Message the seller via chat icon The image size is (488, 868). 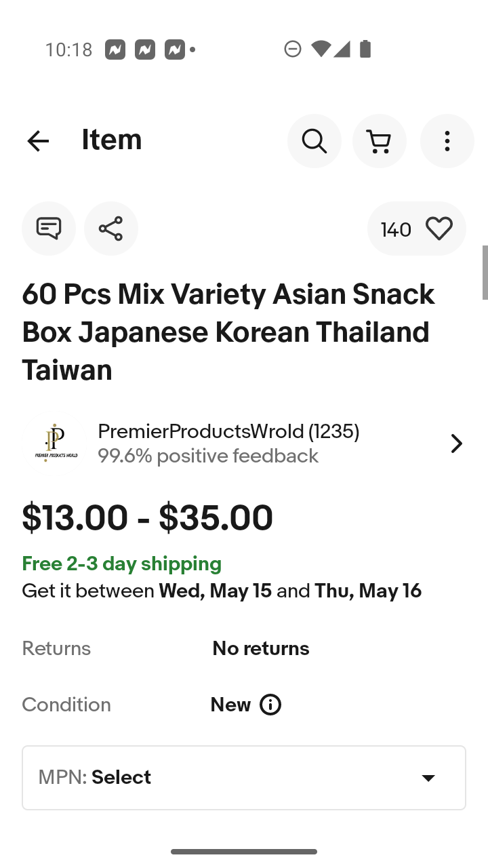click(x=49, y=229)
